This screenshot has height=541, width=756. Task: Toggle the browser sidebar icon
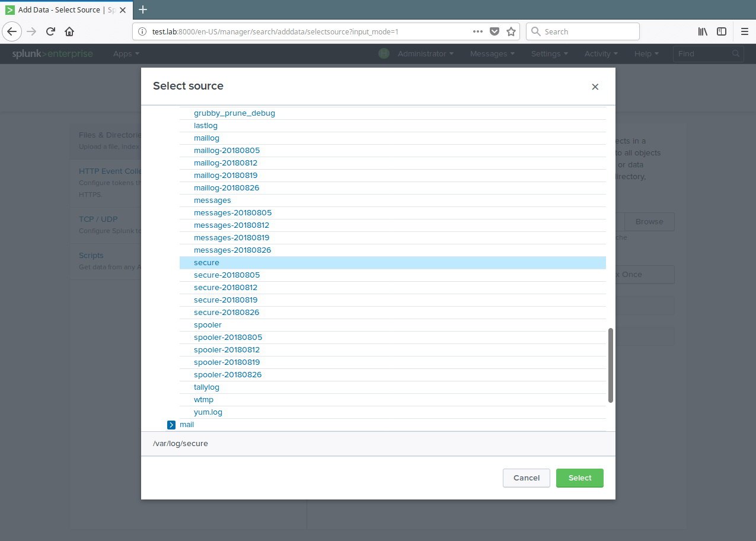point(722,31)
